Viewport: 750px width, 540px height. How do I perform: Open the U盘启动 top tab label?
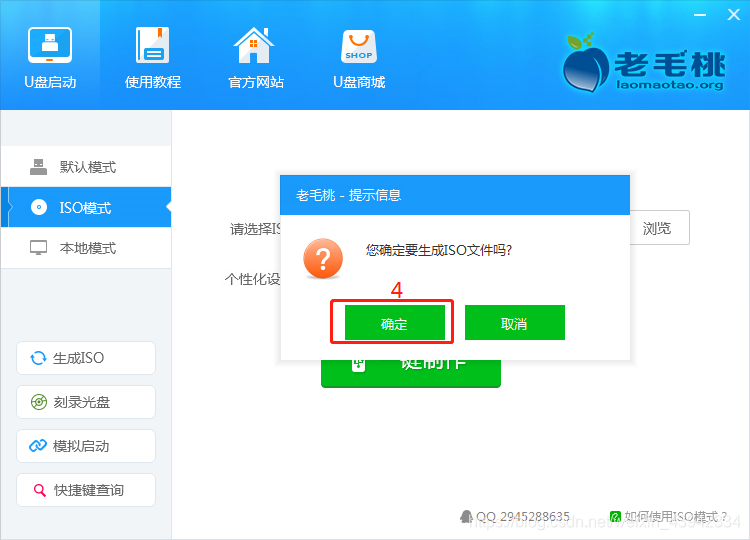click(50, 82)
